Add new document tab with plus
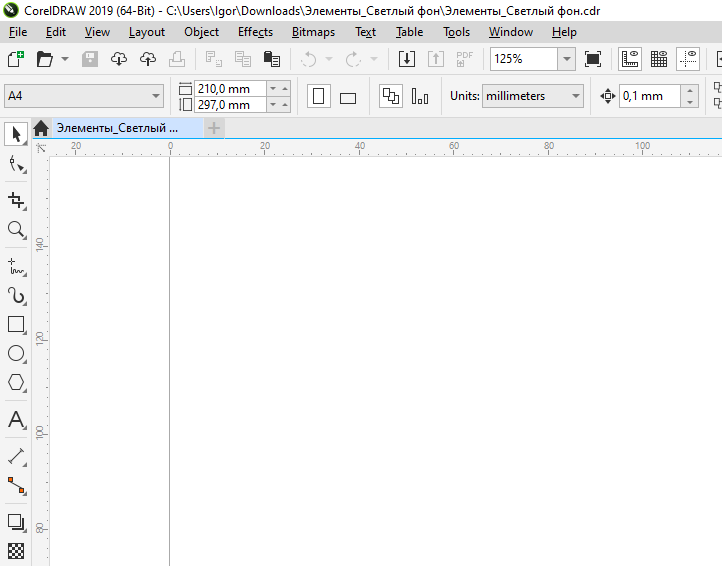 click(x=214, y=128)
